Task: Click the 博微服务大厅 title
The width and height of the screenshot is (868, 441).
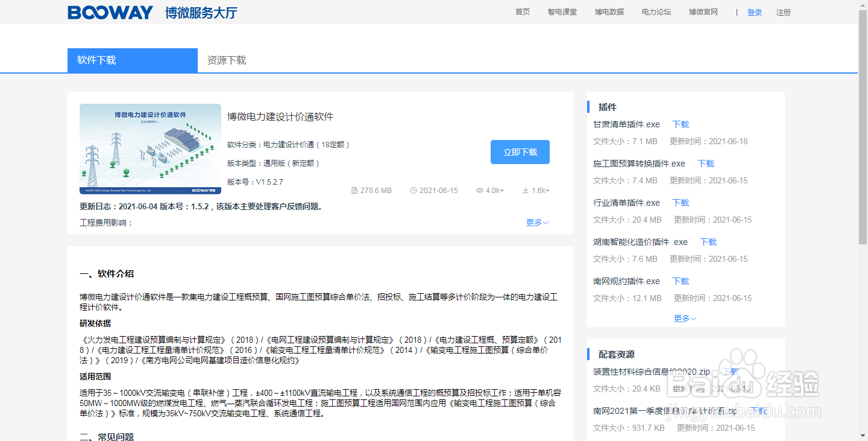Action: click(x=201, y=12)
